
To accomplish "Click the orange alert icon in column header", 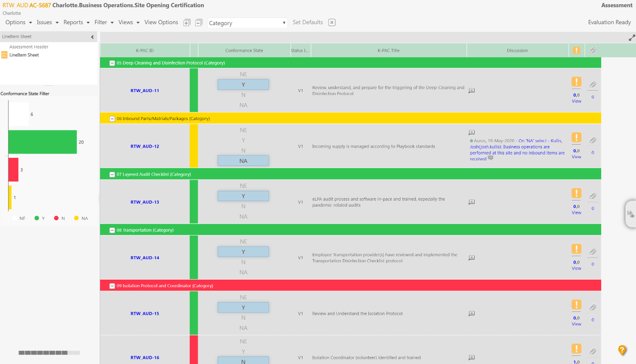I will [x=576, y=50].
